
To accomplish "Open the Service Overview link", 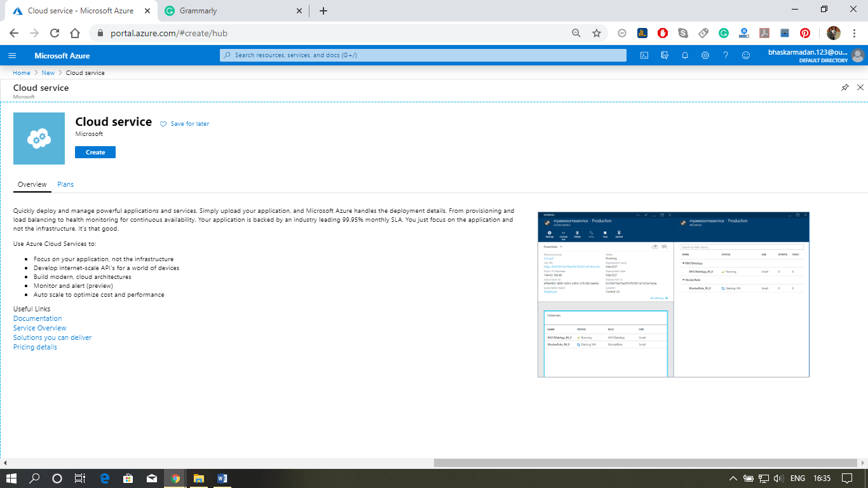I will pos(39,328).
